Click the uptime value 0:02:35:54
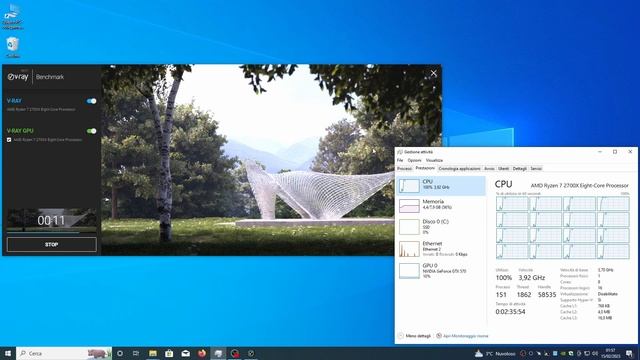Image resolution: width=640 pixels, height=360 pixels. [x=510, y=311]
